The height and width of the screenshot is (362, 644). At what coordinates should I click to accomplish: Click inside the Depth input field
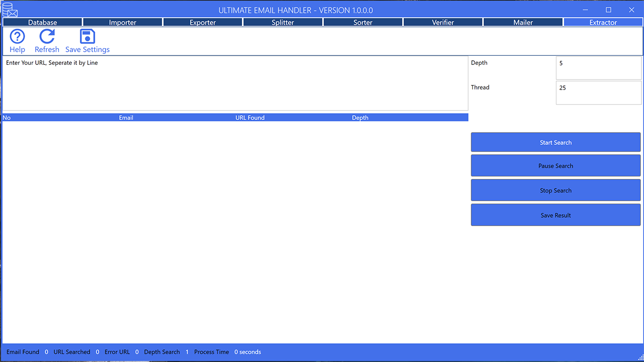point(598,67)
